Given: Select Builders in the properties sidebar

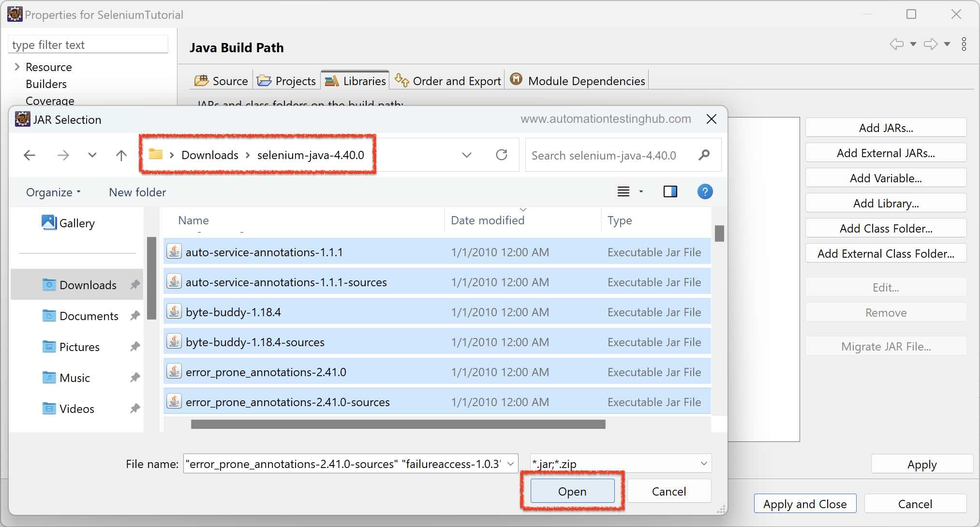Looking at the screenshot, I should (x=46, y=84).
